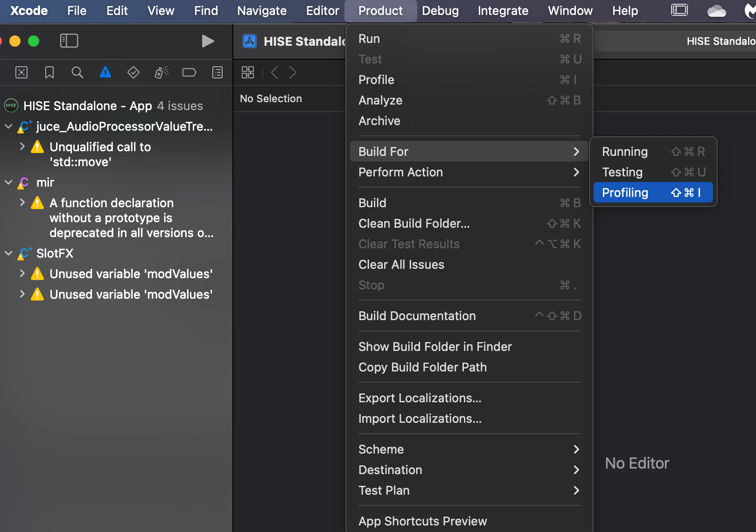Choose Copy Build Folder Path
Viewport: 756px width, 532px height.
tap(469, 367)
